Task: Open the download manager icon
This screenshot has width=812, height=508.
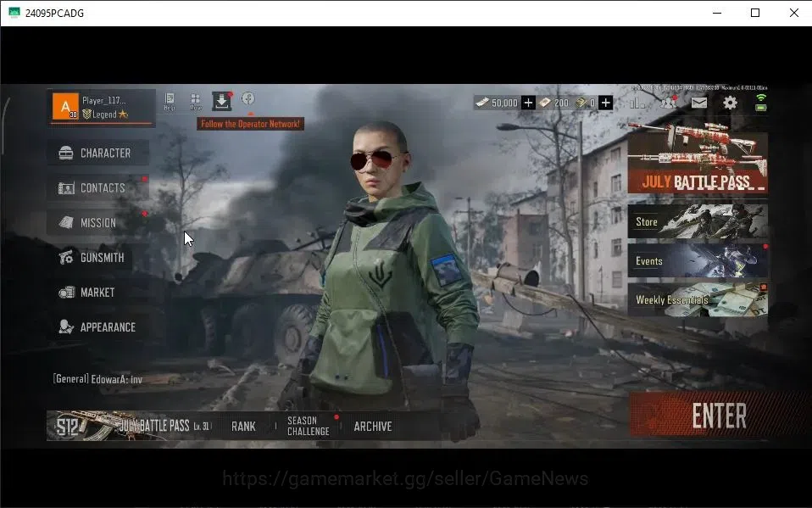Action: tap(221, 101)
